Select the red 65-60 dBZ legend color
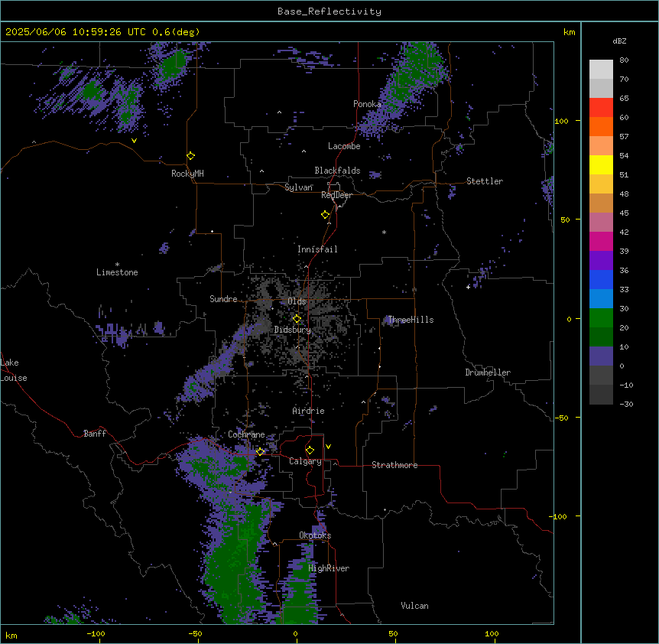The width and height of the screenshot is (659, 644). [x=601, y=108]
